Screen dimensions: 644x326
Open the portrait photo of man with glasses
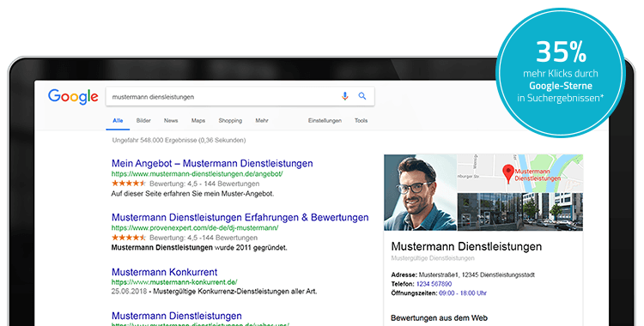420,192
